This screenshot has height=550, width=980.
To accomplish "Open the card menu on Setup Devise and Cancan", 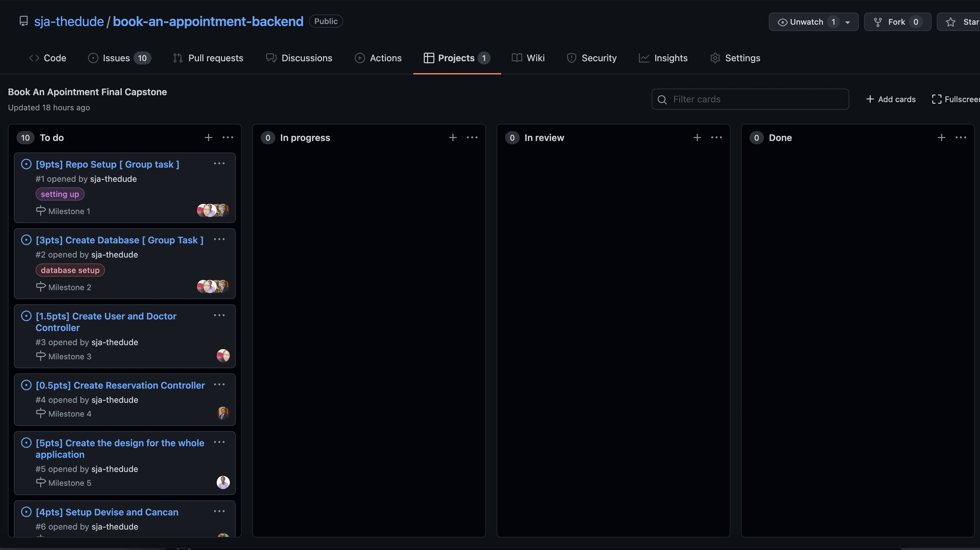I will coord(220,511).
